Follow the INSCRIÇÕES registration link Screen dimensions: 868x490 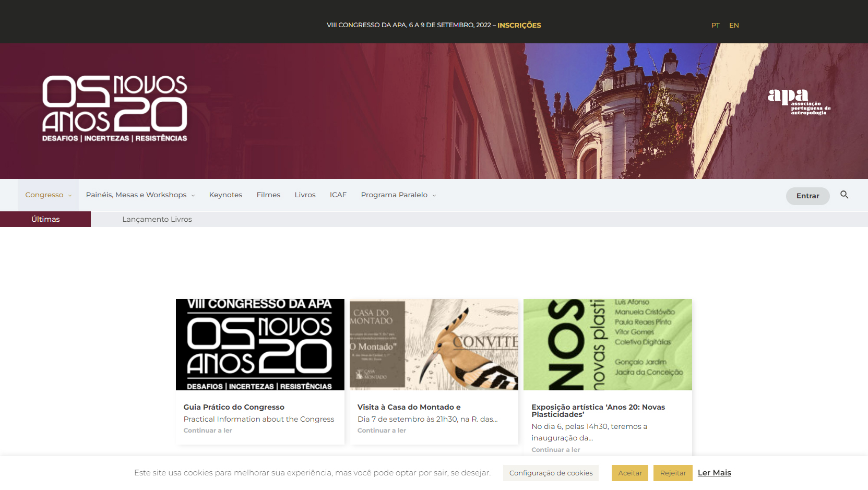[519, 25]
